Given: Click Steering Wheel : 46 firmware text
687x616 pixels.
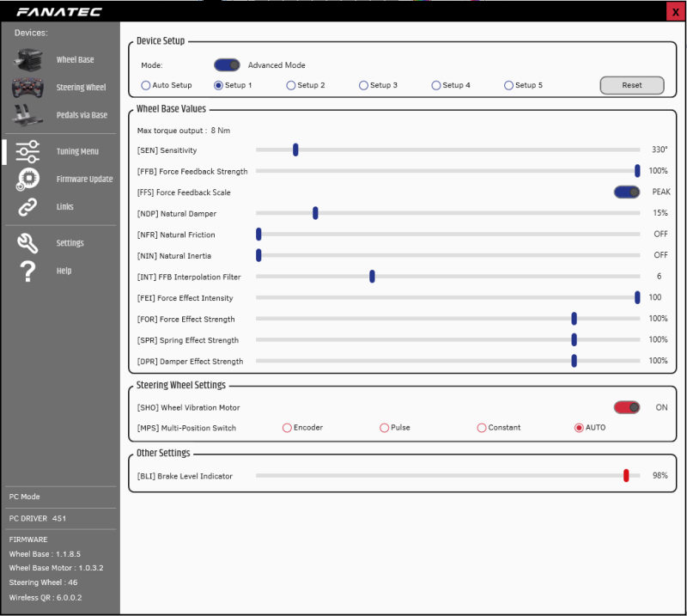Looking at the screenshot, I should point(44,582).
